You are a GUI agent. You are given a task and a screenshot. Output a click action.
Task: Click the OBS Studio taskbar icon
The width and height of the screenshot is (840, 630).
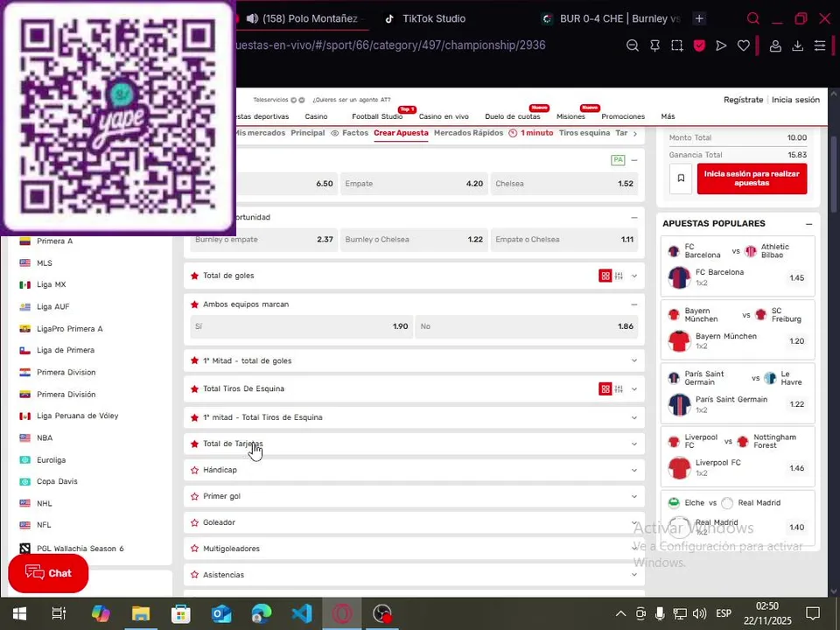[x=382, y=612]
